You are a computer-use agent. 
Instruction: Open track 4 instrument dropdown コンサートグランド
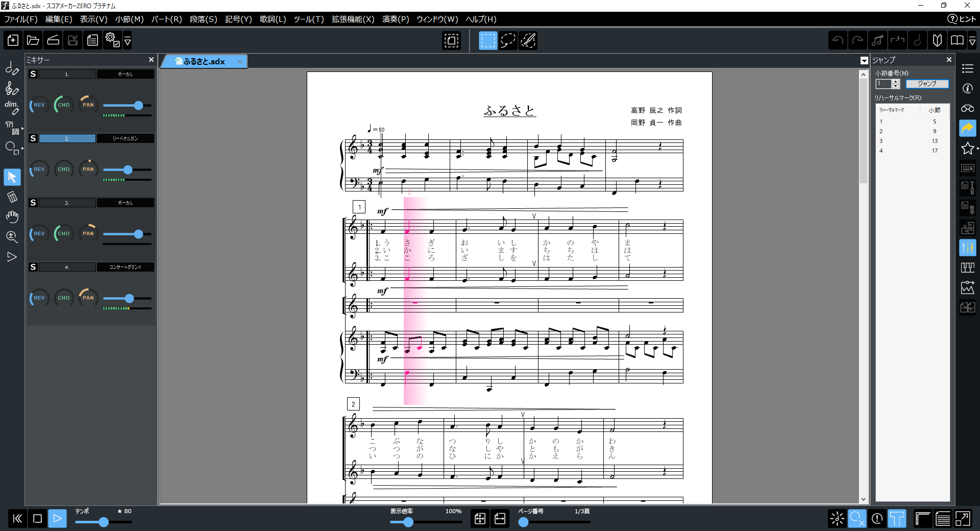tap(126, 267)
